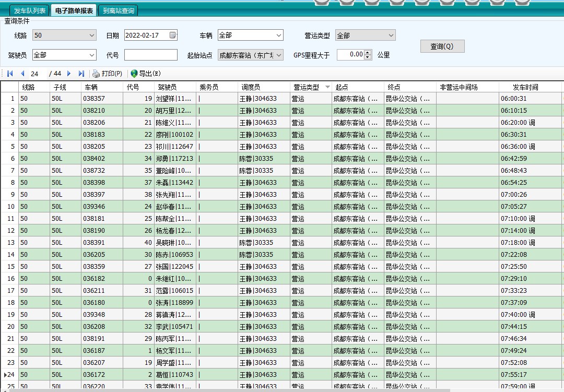Jump to last page of records
This screenshot has width=564, height=392.
pyautogui.click(x=81, y=74)
